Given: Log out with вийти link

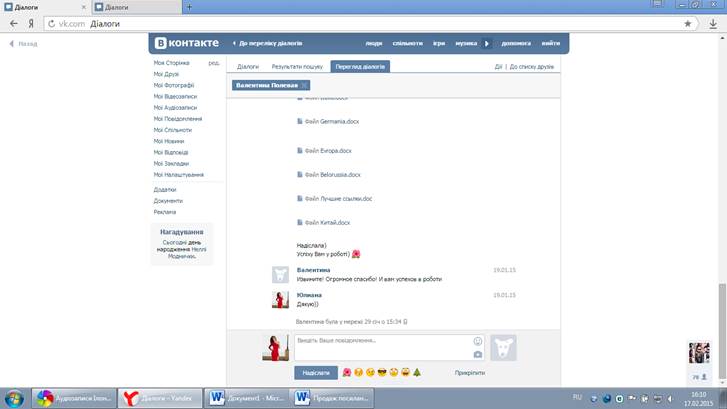Looking at the screenshot, I should [x=551, y=43].
